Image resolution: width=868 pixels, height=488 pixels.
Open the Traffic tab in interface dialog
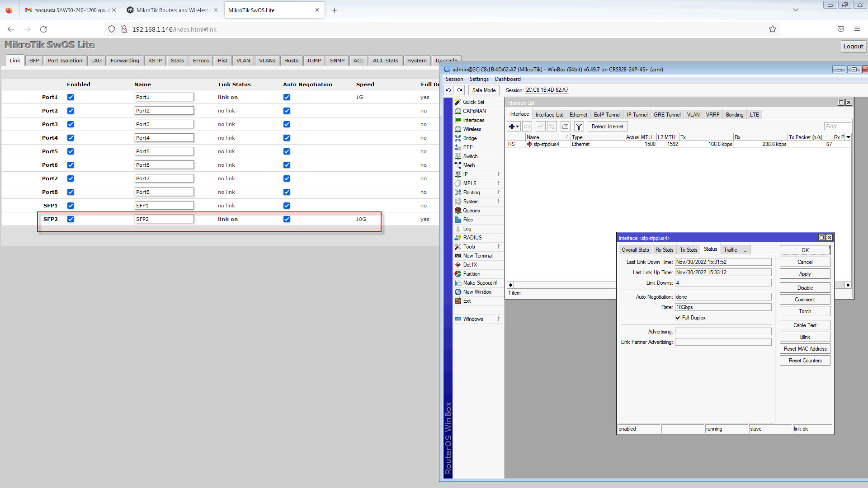(x=730, y=250)
